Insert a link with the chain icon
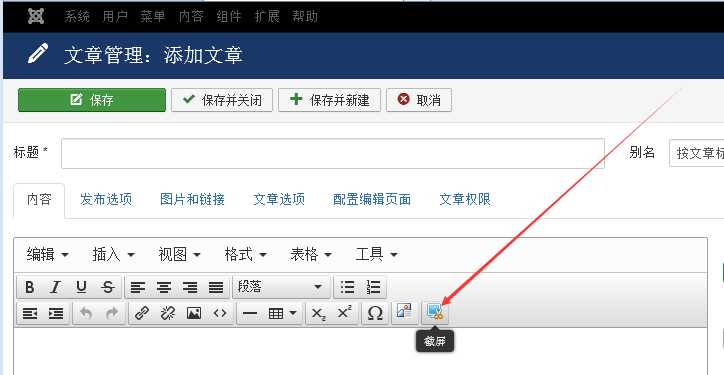Image resolution: width=724 pixels, height=375 pixels. 142,314
